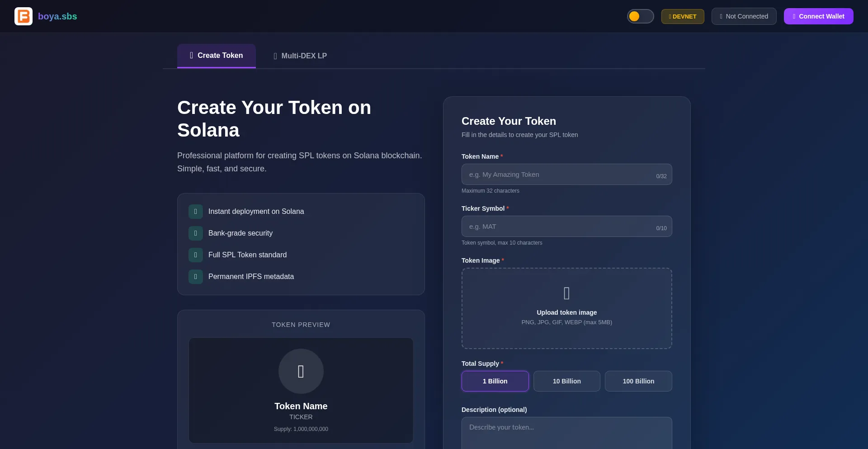Click the DEVNET network badge
This screenshot has height=449, width=868.
tap(683, 16)
